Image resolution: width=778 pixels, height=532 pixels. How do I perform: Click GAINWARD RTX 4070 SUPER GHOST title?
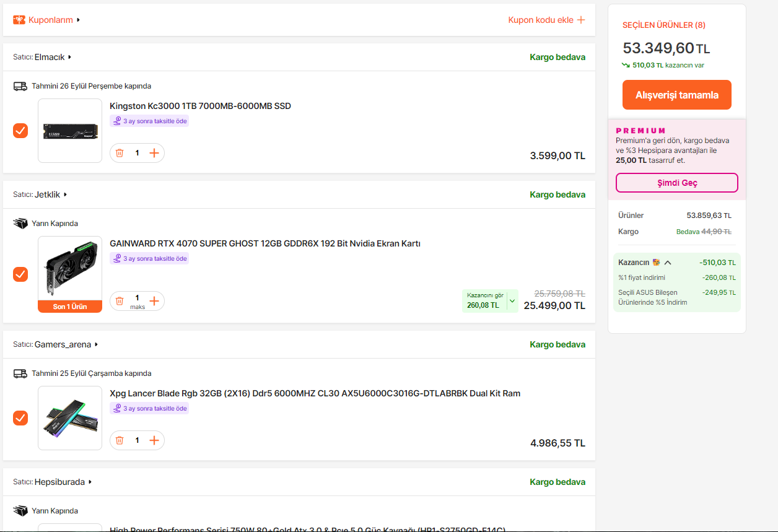(265, 243)
